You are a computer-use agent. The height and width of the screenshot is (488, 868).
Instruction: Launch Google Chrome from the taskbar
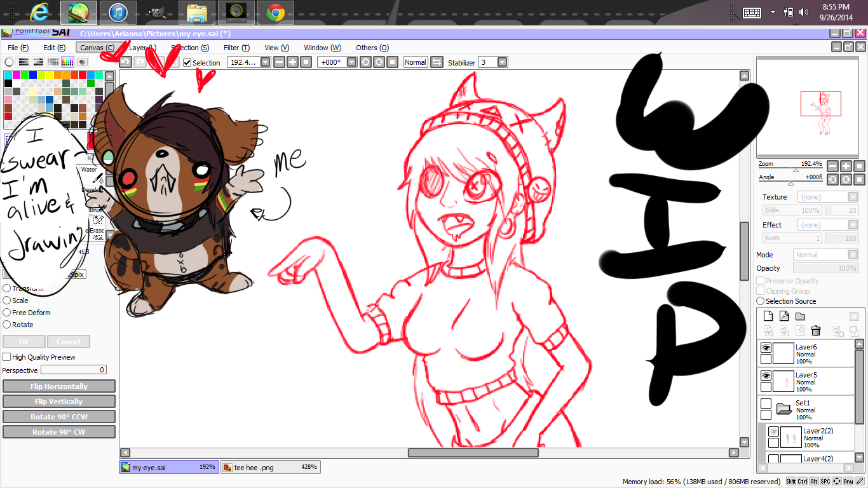pyautogui.click(x=275, y=13)
